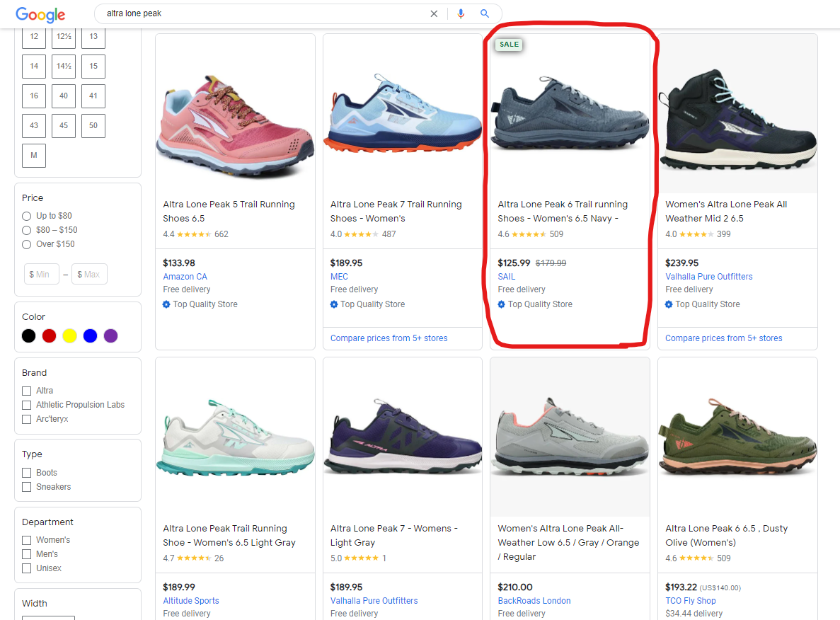Open the Amazon CA store link
The image size is (840, 620).
tap(185, 277)
